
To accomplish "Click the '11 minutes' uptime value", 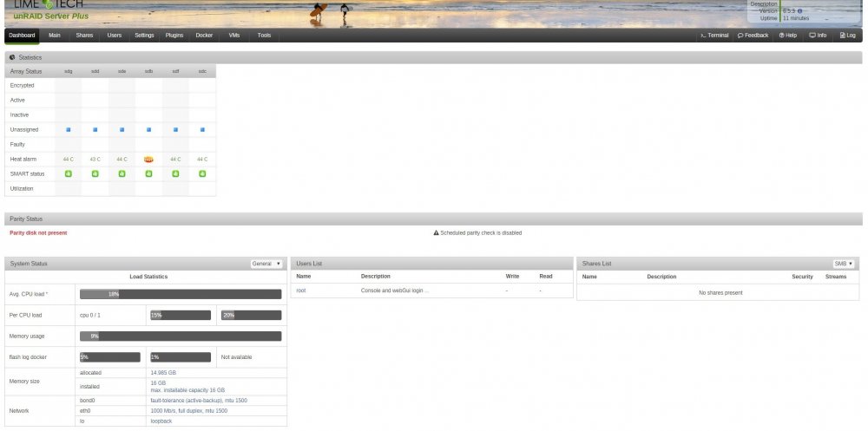I will (x=795, y=18).
